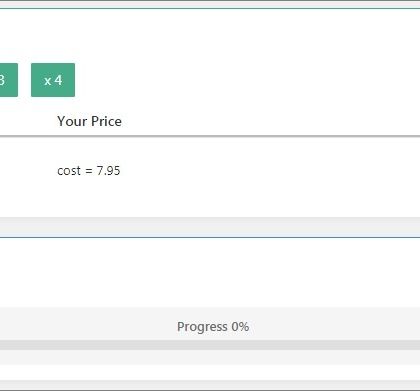Click the gray strip at the very bottom
Viewport: 420px width, 391px height.
pos(210,384)
